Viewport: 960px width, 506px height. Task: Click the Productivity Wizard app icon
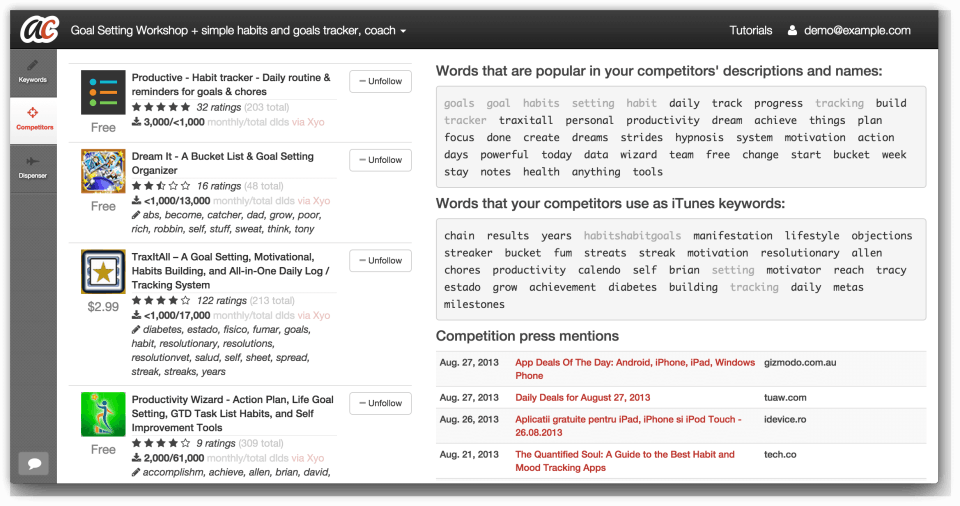pyautogui.click(x=103, y=414)
